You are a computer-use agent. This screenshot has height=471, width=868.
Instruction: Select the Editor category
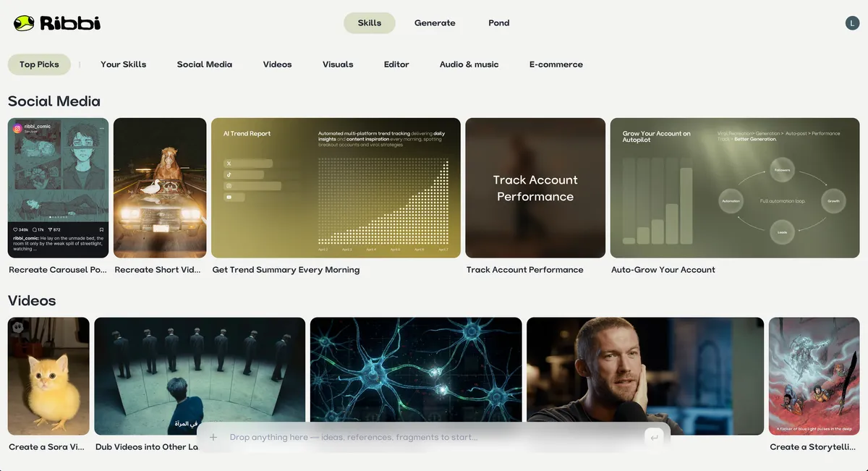pyautogui.click(x=396, y=64)
